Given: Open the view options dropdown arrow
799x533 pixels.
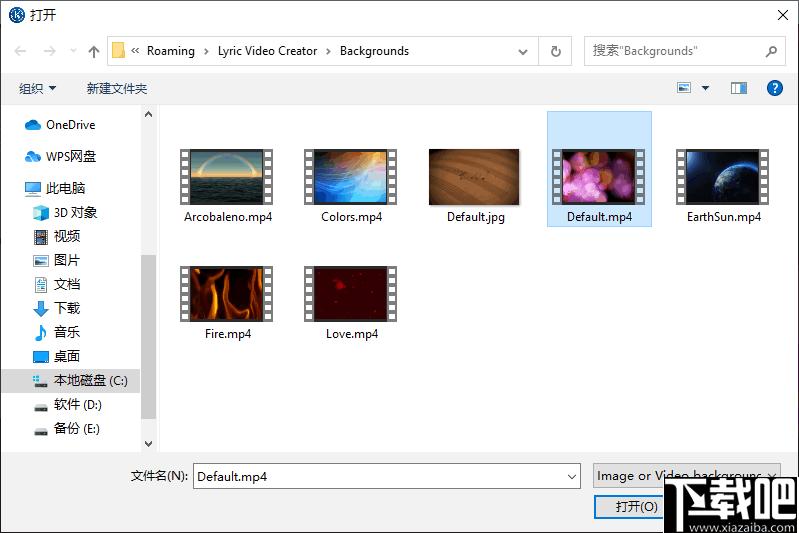Looking at the screenshot, I should [706, 88].
